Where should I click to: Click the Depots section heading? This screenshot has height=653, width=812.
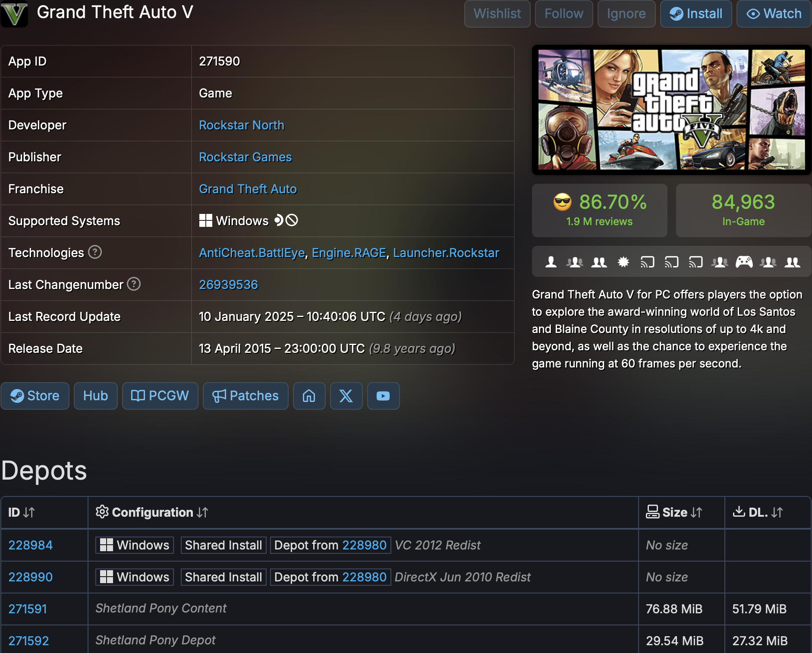[x=44, y=470]
